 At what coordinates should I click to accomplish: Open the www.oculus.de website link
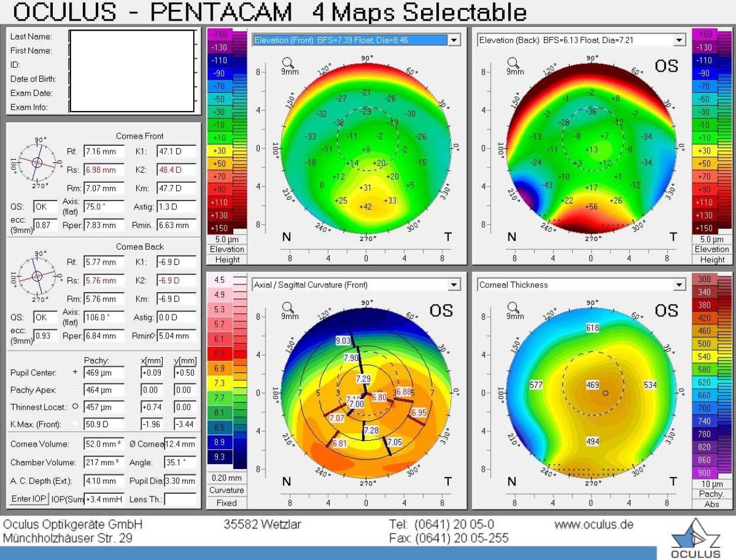click(x=593, y=524)
